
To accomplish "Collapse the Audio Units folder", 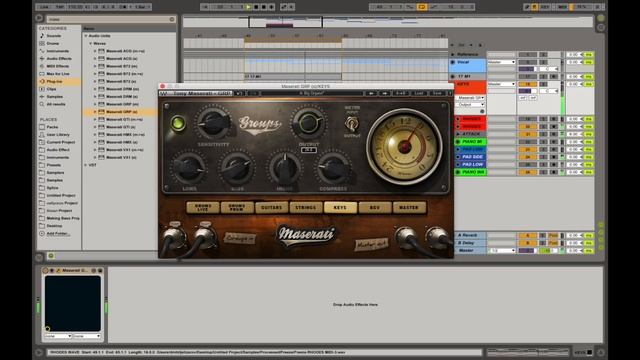I will pyautogui.click(x=86, y=36).
